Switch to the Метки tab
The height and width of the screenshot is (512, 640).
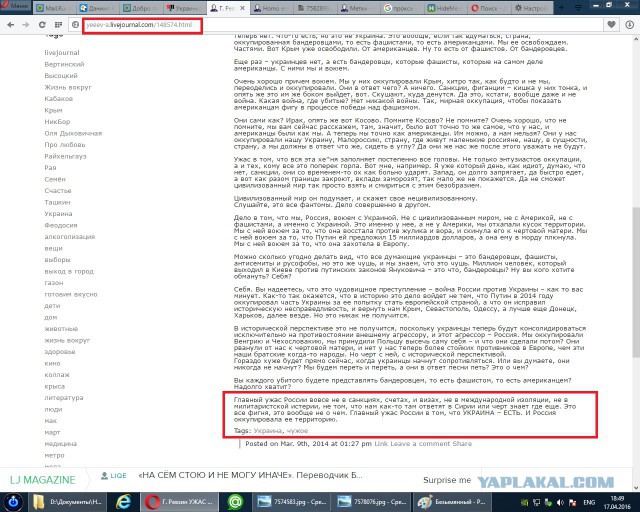pyautogui.click(x=358, y=8)
